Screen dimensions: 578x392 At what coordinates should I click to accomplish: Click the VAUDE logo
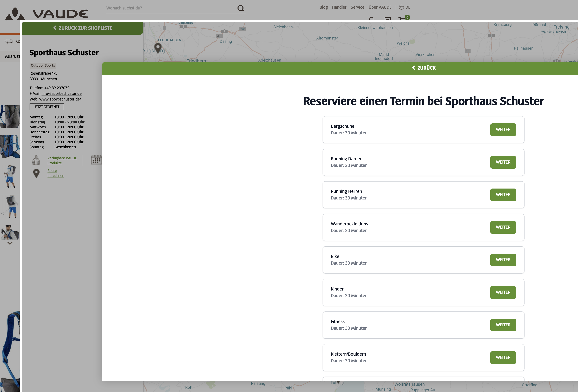pos(47,14)
